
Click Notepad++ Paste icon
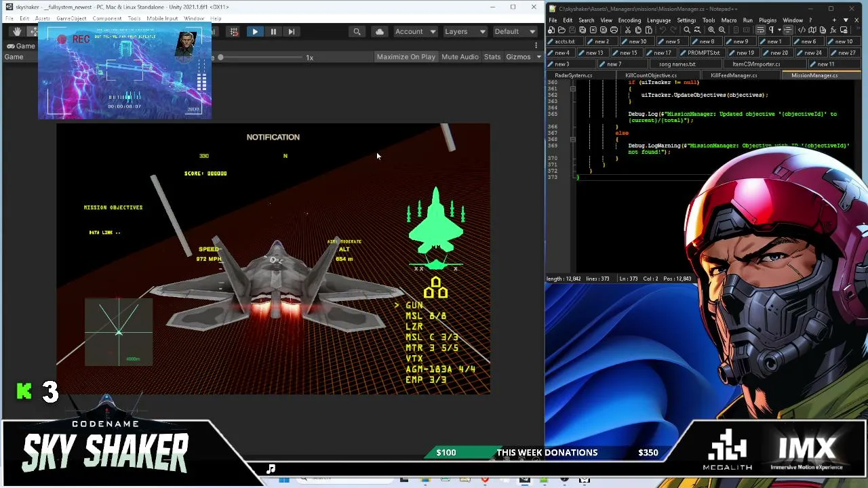(649, 30)
